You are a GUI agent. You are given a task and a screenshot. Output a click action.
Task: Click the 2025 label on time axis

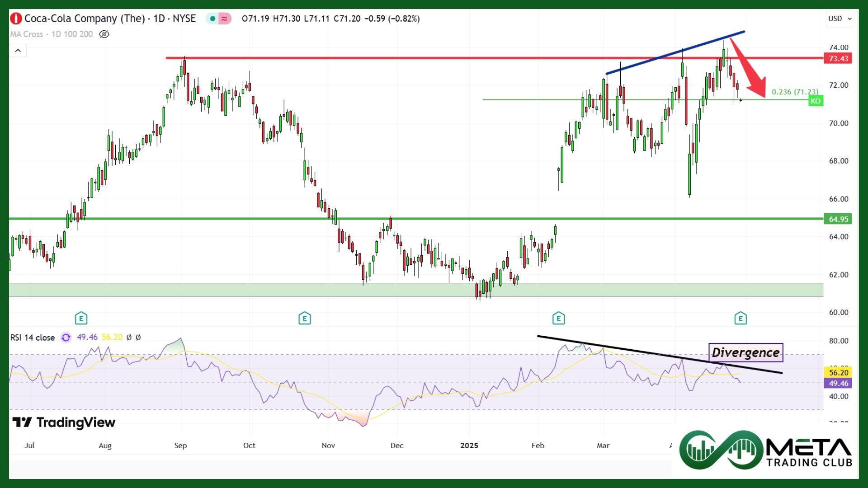click(x=469, y=446)
